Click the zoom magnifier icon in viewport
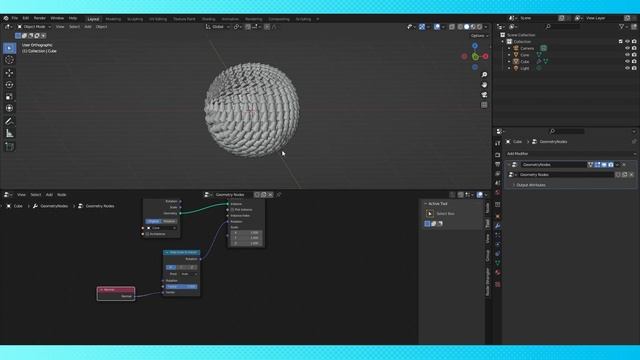Image resolution: width=640 pixels, height=360 pixels. pyautogui.click(x=484, y=75)
